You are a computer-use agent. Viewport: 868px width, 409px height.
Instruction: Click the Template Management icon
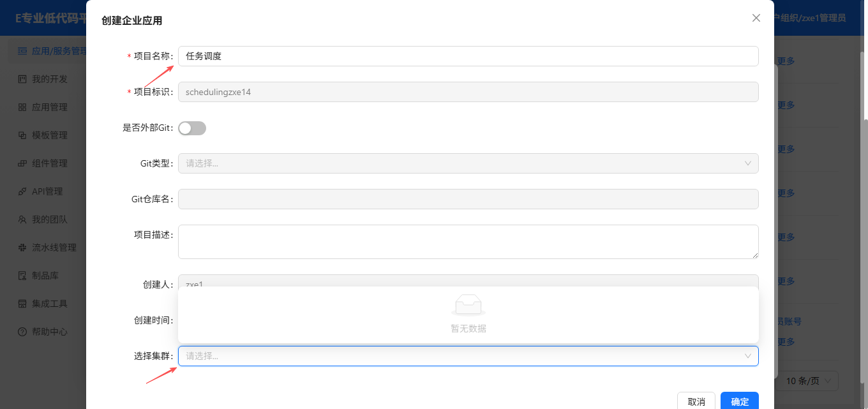(x=22, y=135)
